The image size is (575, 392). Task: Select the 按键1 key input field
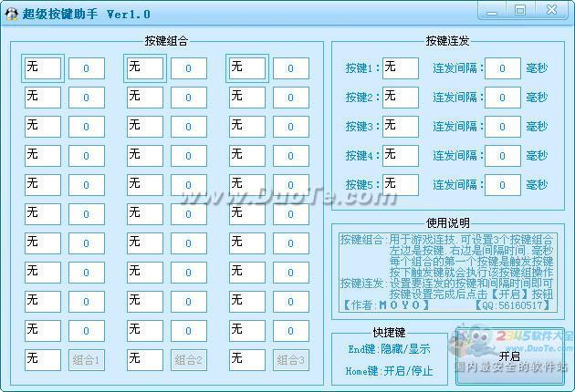pyautogui.click(x=401, y=68)
